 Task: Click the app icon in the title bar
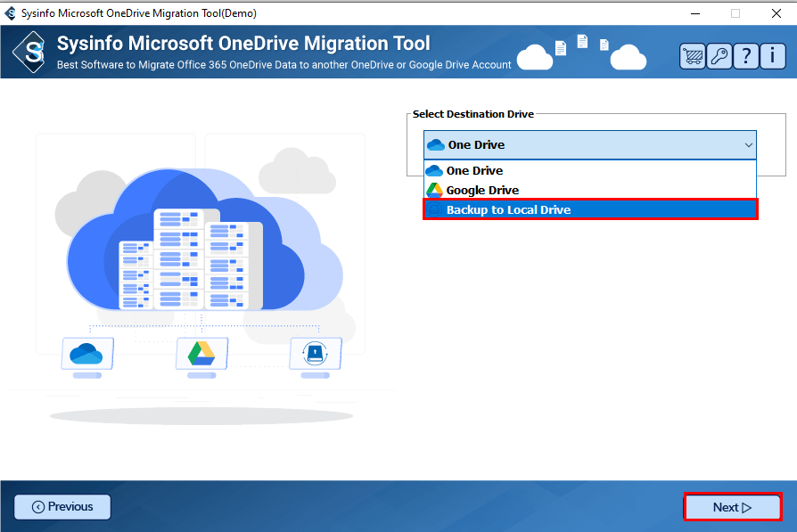10,13
